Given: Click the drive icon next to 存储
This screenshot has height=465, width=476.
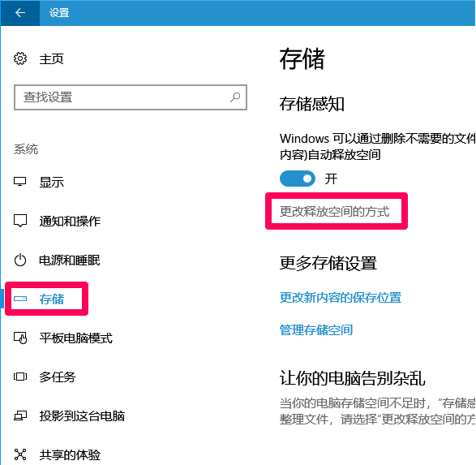Looking at the screenshot, I should (x=20, y=299).
